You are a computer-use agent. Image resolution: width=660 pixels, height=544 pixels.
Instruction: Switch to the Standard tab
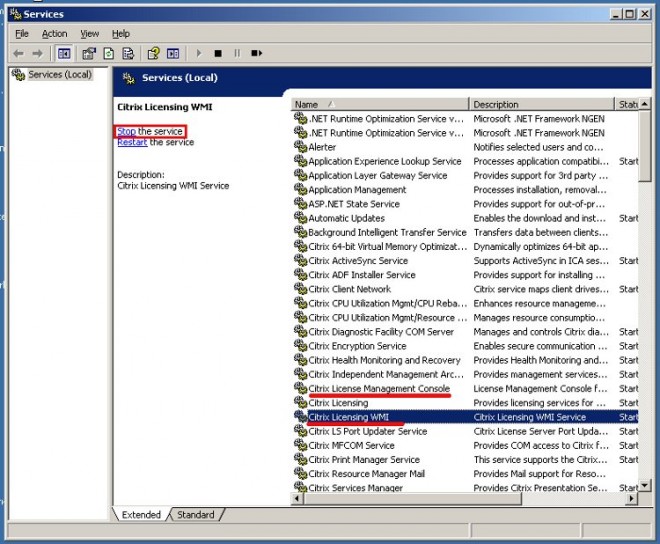pos(195,515)
